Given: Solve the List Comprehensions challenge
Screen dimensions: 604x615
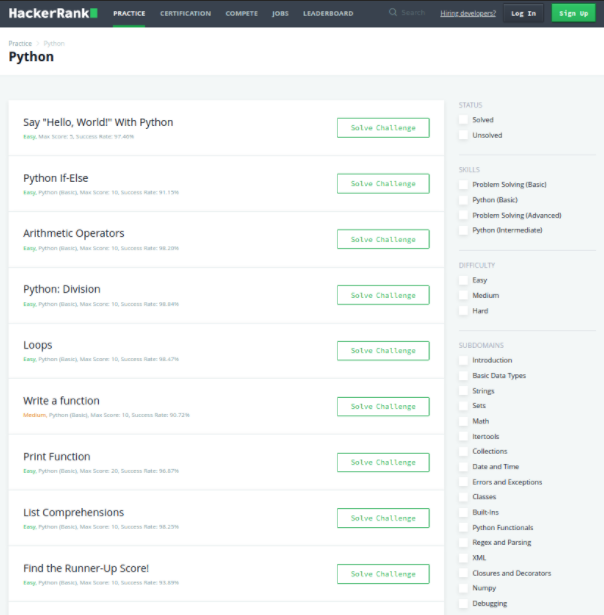Looking at the screenshot, I should pyautogui.click(x=383, y=518).
